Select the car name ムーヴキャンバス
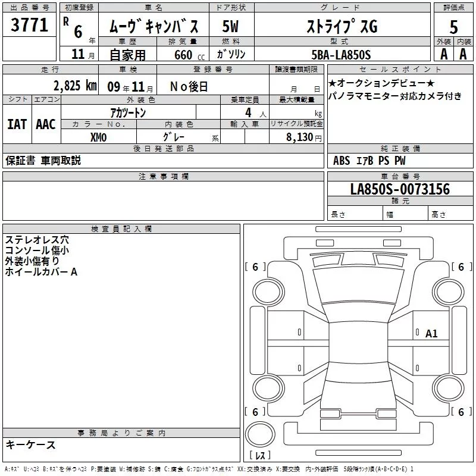This screenshot has width=476, height=476. (x=154, y=26)
